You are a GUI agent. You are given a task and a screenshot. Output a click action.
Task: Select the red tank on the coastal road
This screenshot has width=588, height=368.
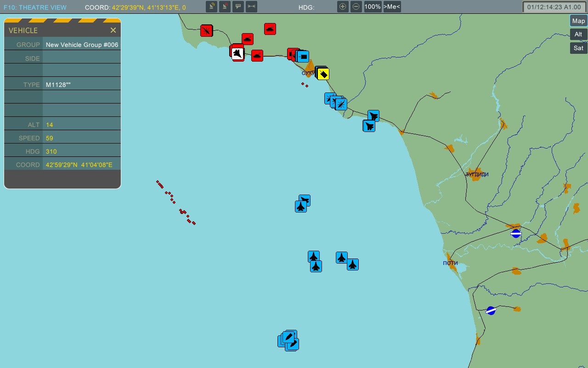point(257,56)
